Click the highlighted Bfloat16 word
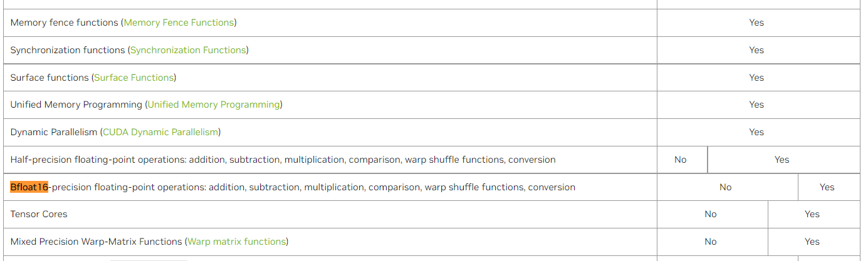The height and width of the screenshot is (261, 868). click(x=29, y=187)
